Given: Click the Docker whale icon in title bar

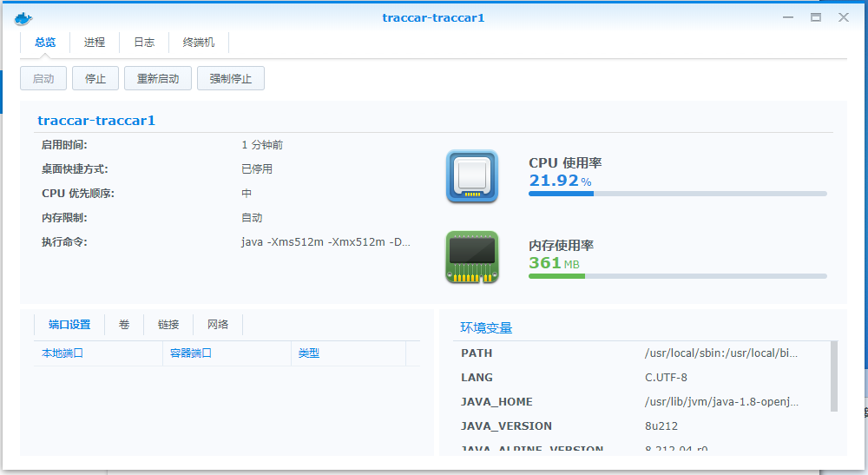Looking at the screenshot, I should [23, 18].
